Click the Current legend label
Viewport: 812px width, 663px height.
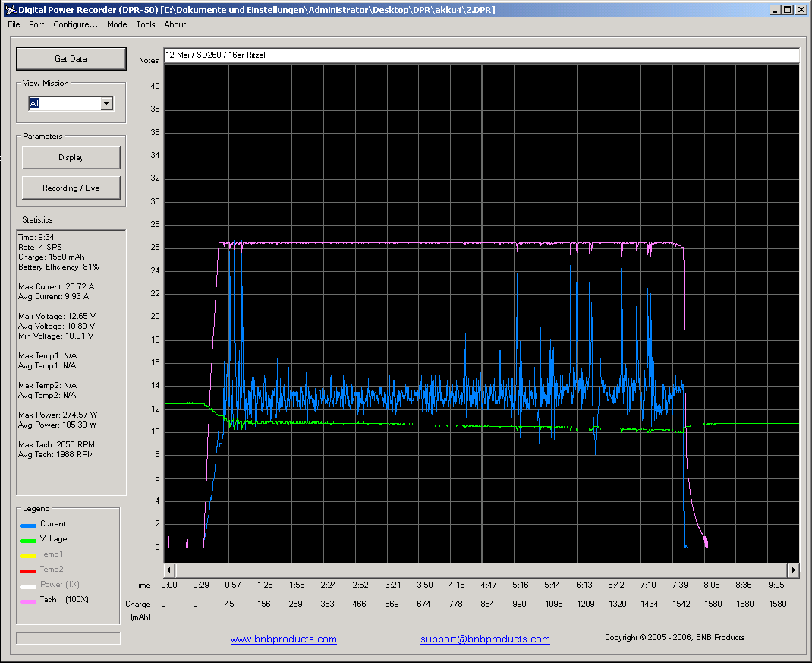coord(53,523)
